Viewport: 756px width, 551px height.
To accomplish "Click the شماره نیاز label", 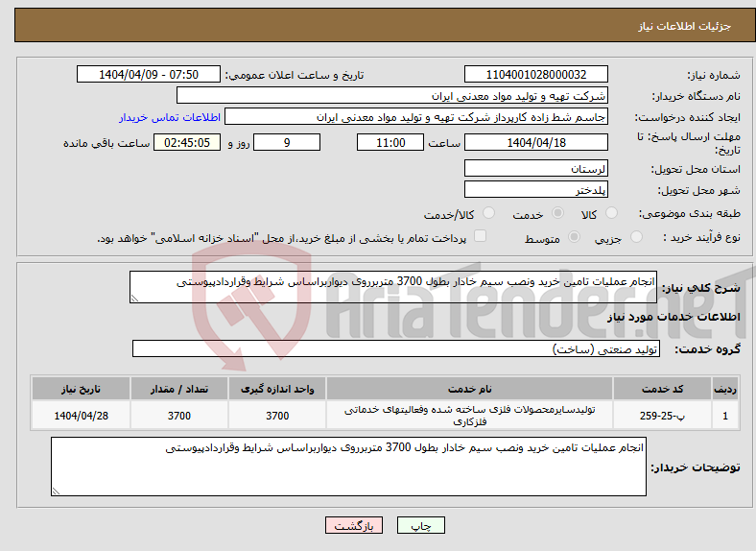I will click(714, 75).
